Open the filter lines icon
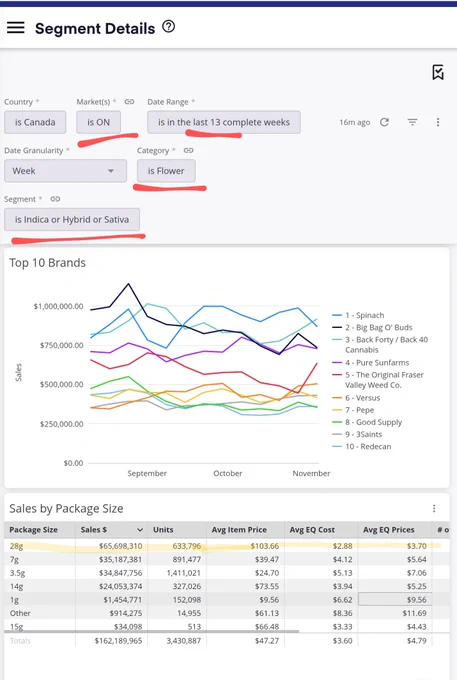This screenshot has width=457, height=680. [x=412, y=122]
